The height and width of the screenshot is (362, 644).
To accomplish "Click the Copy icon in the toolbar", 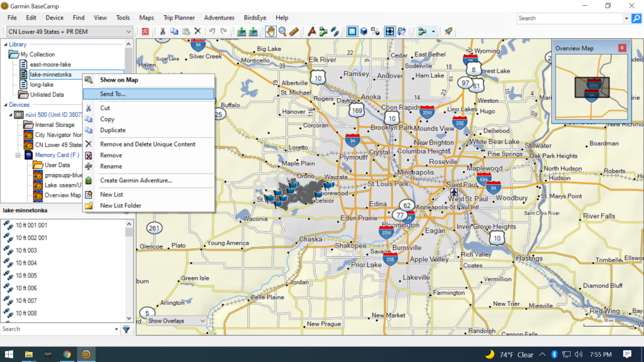I will 174,31.
